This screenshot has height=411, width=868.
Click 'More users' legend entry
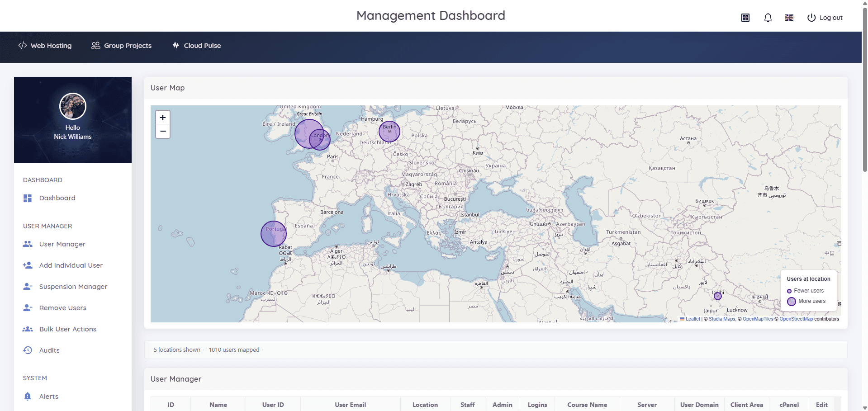click(x=806, y=301)
